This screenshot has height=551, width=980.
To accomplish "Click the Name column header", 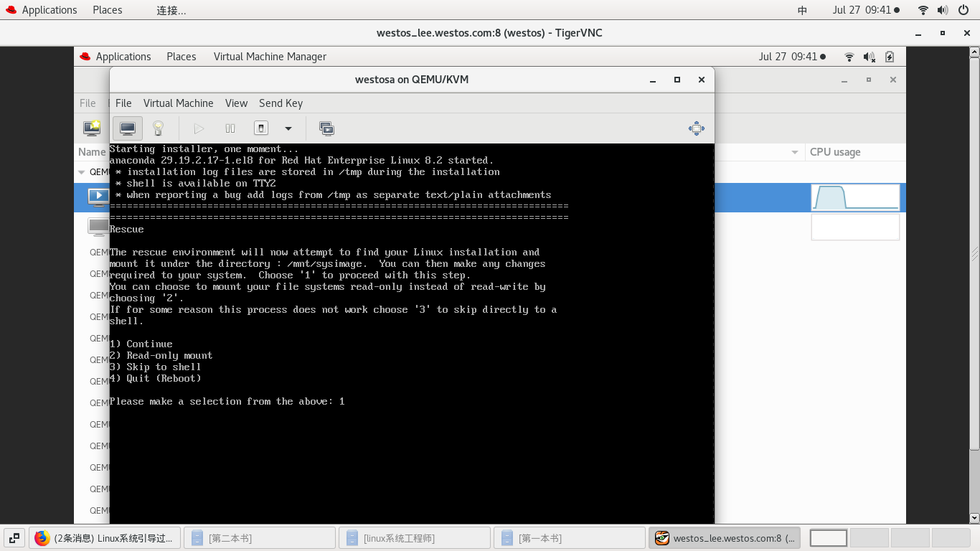I will tap(92, 152).
